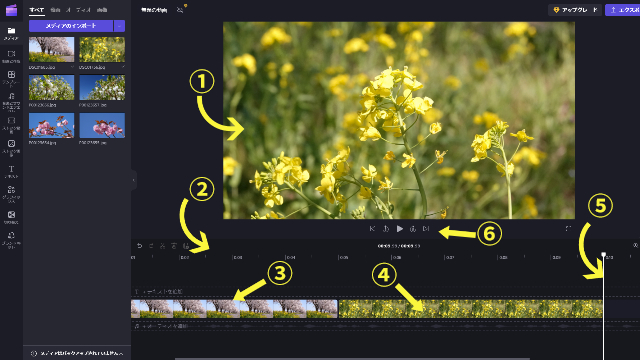Select the white blossom branch thumbnail on right

(102, 87)
